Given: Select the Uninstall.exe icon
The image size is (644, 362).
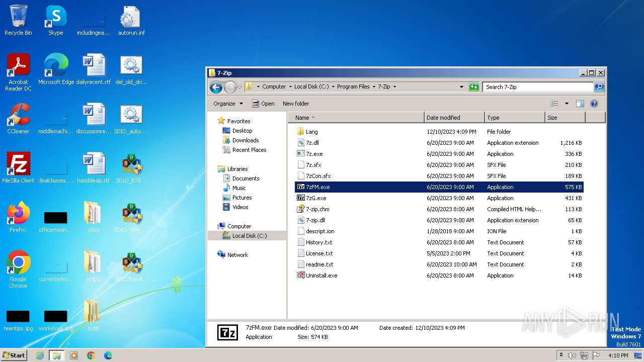Looking at the screenshot, I should tap(301, 276).
